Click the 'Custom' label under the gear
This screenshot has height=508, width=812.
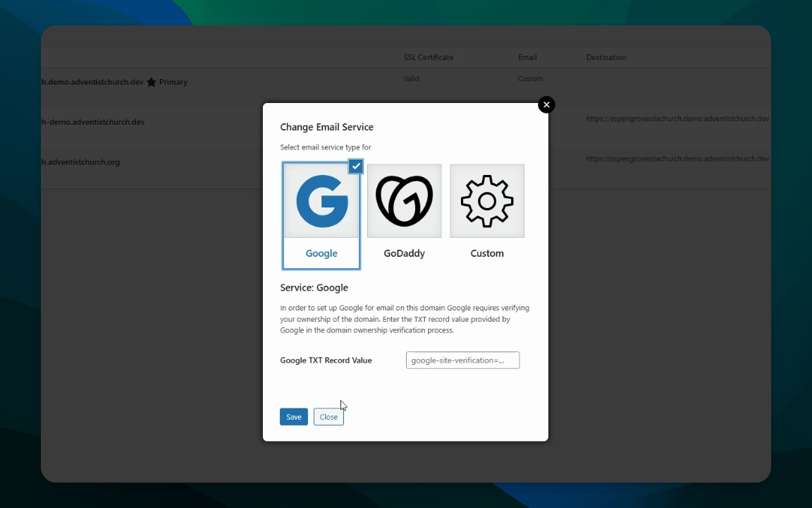(487, 253)
